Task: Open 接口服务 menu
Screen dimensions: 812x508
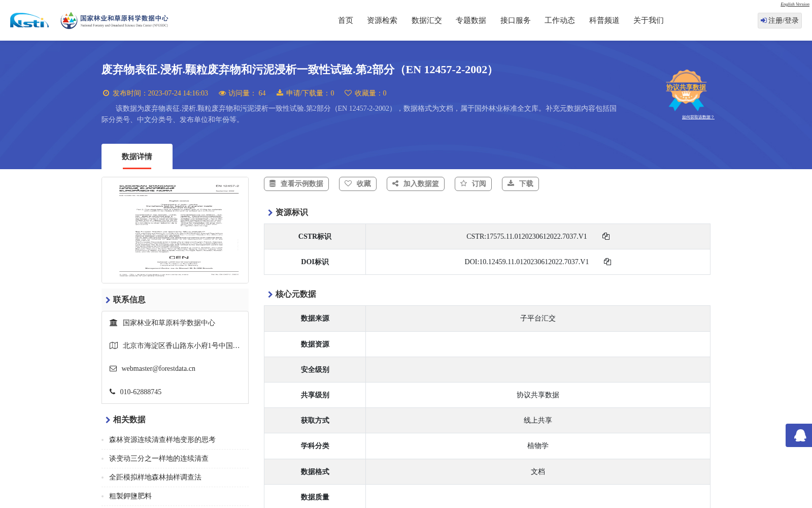Action: [516, 20]
